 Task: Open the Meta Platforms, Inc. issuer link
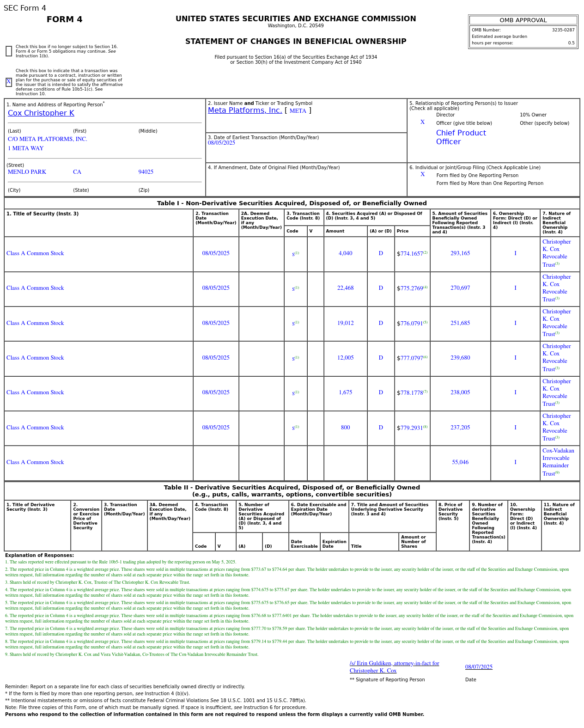(x=245, y=110)
